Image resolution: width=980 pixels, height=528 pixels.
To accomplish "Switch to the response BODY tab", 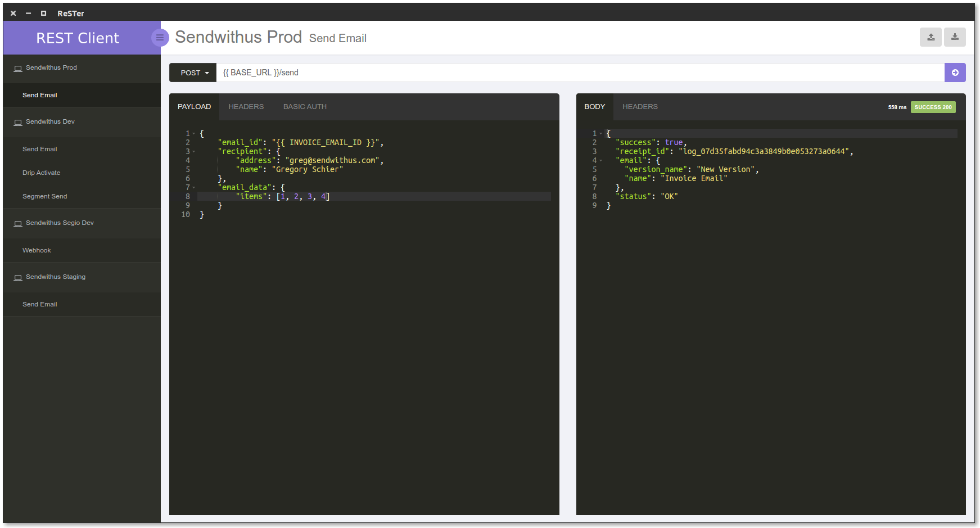I will tap(595, 107).
